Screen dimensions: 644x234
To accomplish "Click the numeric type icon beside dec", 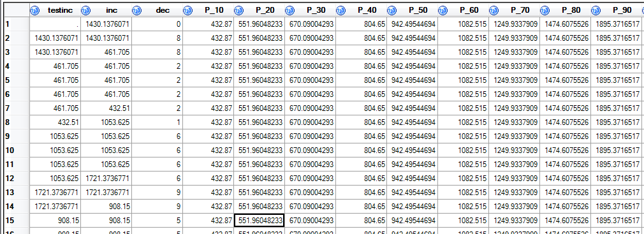I will point(136,10).
